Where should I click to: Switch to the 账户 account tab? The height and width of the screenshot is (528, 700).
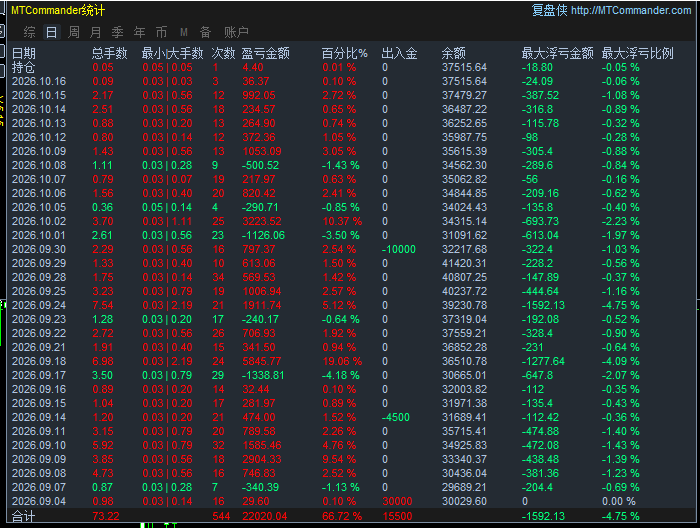click(236, 32)
